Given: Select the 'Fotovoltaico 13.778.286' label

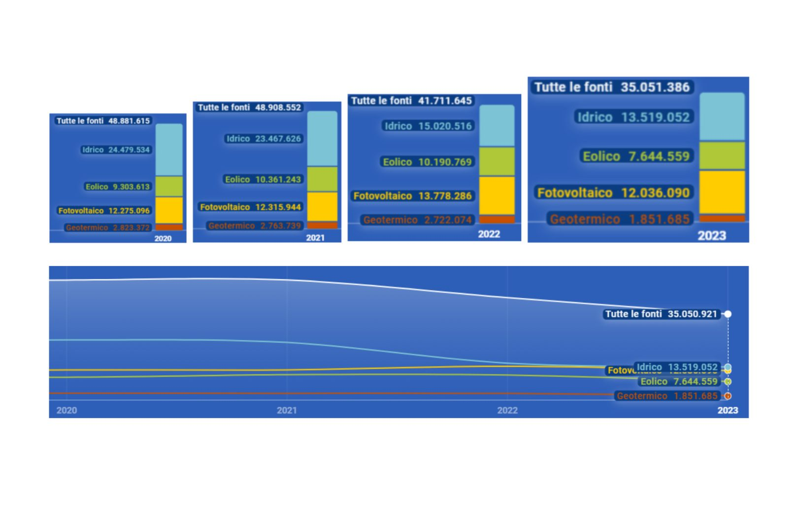Looking at the screenshot, I should pos(412,196).
